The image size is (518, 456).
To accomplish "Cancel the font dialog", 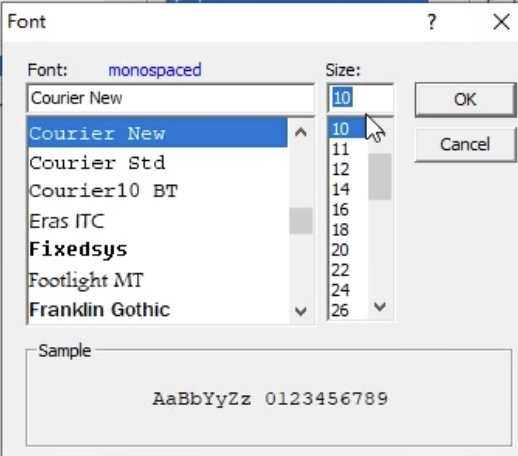I will [465, 145].
